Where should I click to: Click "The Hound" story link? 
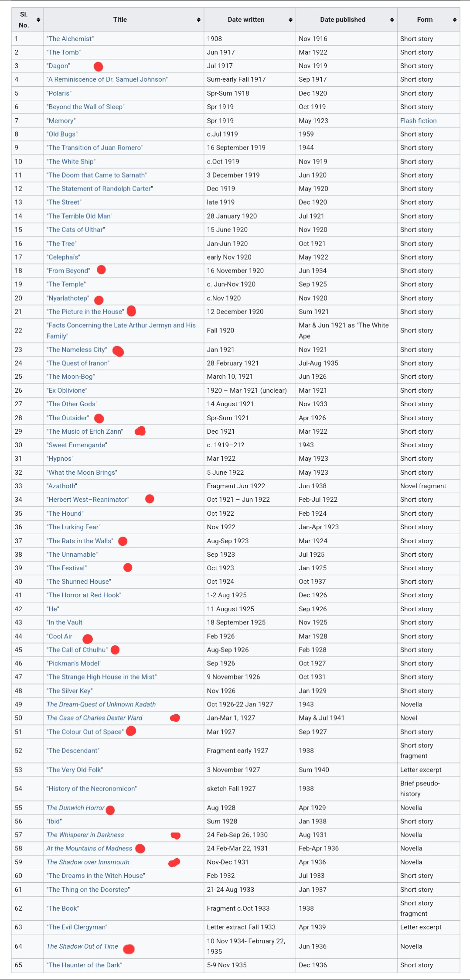(65, 514)
